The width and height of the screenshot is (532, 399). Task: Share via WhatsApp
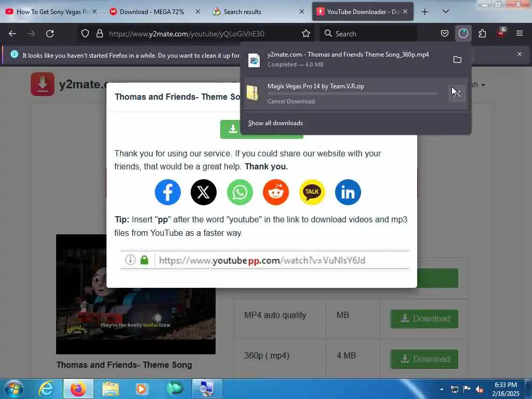pyautogui.click(x=240, y=192)
